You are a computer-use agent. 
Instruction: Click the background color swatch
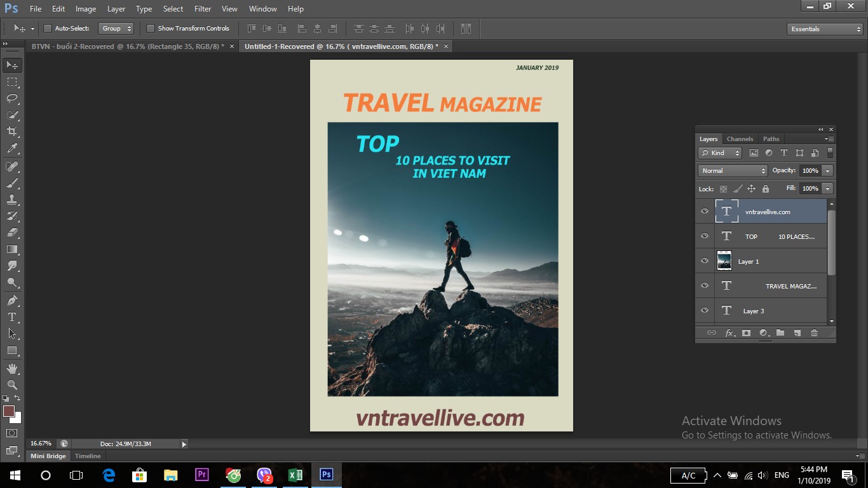17,419
